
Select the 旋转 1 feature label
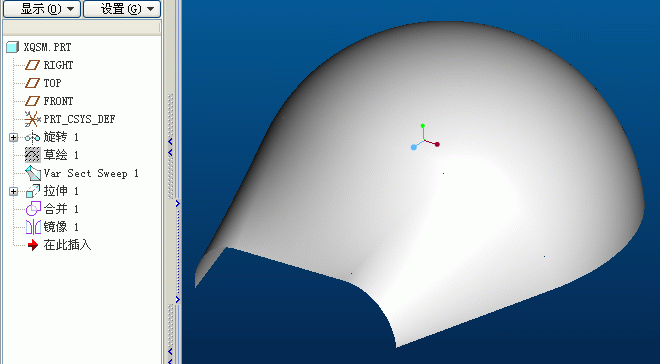pyautogui.click(x=61, y=137)
